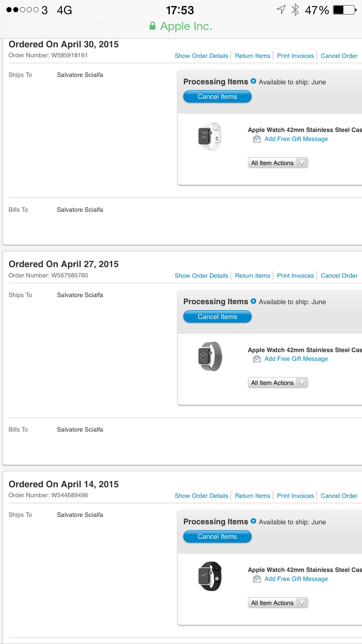Open Return Items for April 27 order
The image size is (362, 644).
[253, 275]
